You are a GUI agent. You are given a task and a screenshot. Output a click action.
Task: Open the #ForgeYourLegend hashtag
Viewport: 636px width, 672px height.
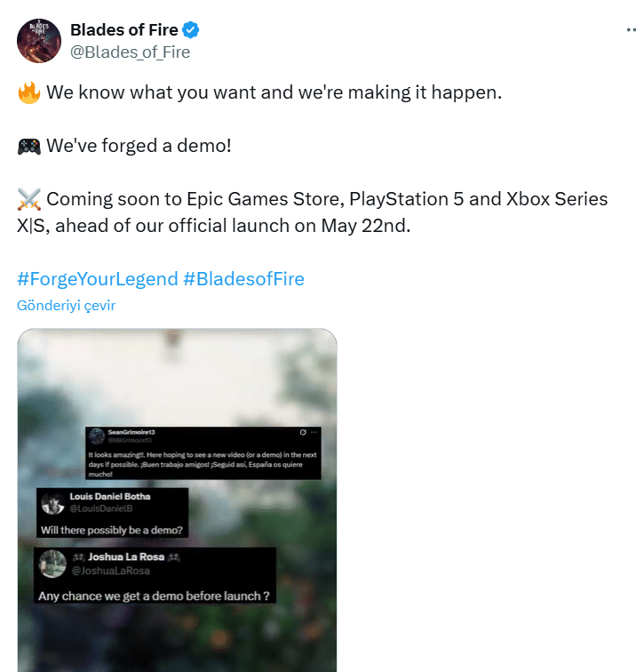click(98, 279)
